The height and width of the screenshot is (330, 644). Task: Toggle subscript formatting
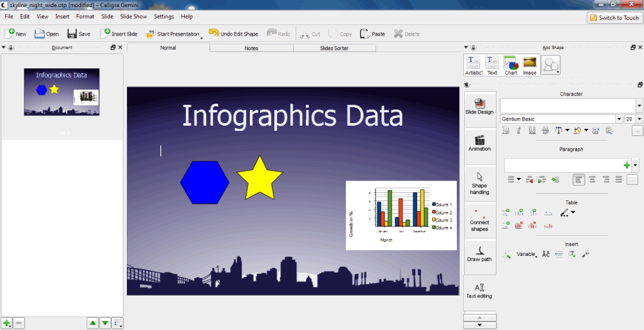[609, 131]
